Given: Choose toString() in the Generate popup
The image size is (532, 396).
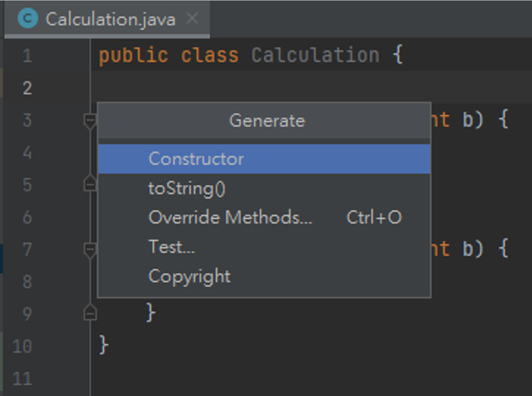Looking at the screenshot, I should coord(187,188).
